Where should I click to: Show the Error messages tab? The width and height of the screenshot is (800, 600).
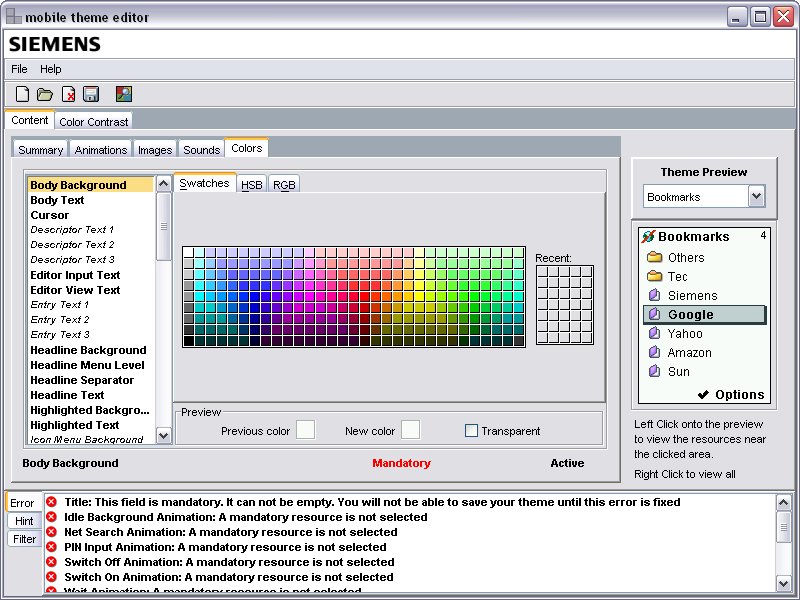[x=22, y=503]
